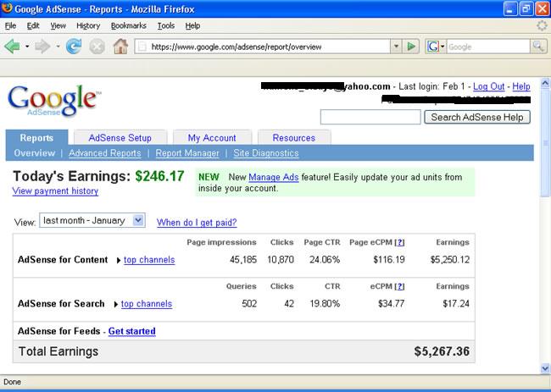Click the Back navigation arrow
The width and height of the screenshot is (551, 392).
[12, 47]
